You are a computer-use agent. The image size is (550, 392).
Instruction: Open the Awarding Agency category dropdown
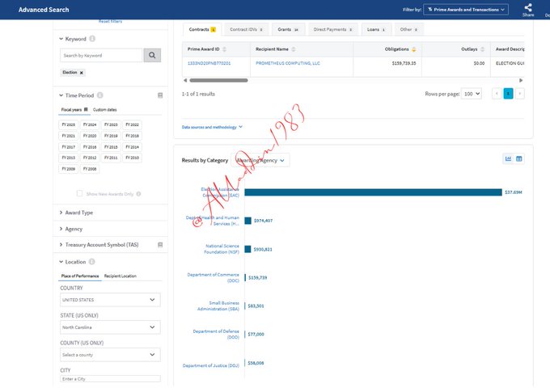click(262, 160)
